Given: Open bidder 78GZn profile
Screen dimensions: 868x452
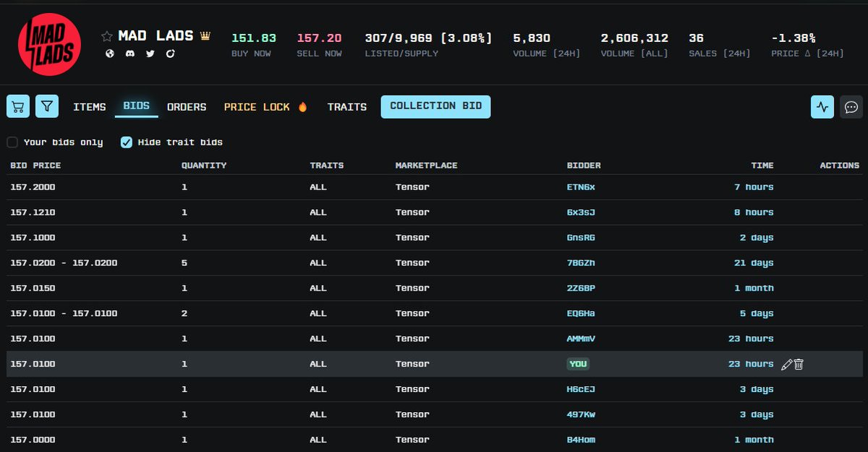Looking at the screenshot, I should tap(581, 263).
